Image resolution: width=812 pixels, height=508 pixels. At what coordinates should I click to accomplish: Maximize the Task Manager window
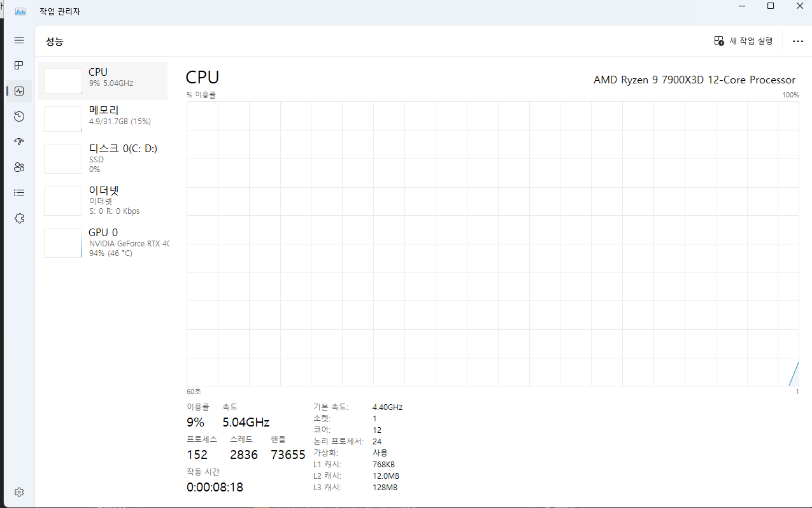pos(771,6)
